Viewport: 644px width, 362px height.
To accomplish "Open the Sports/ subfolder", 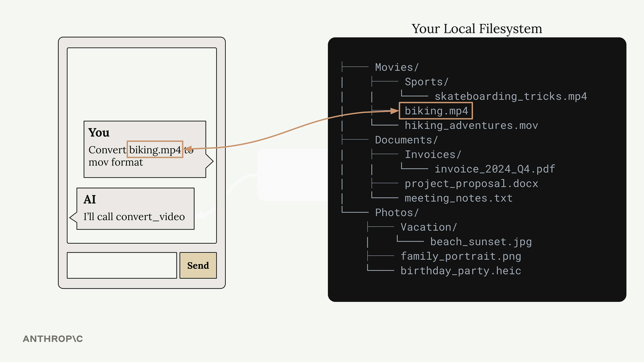I will click(426, 82).
